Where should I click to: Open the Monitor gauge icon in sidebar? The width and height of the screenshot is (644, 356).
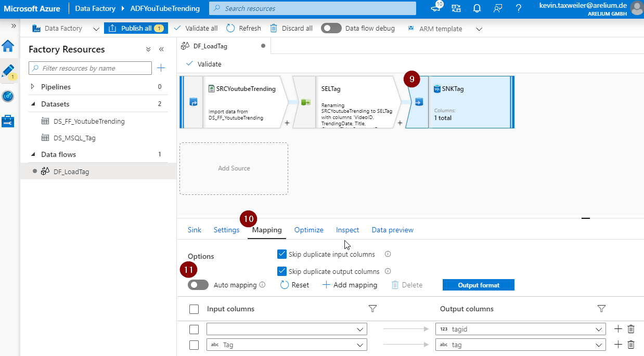8,96
